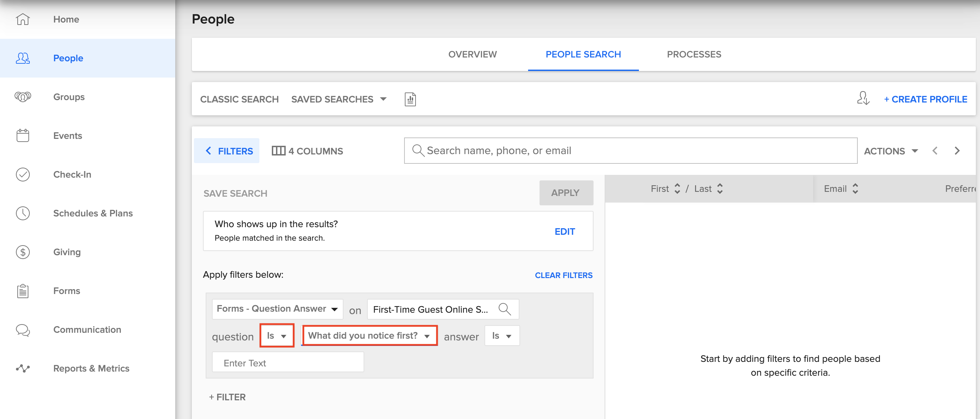The width and height of the screenshot is (980, 419).
Task: Click the Clear Filters link
Action: 563,275
